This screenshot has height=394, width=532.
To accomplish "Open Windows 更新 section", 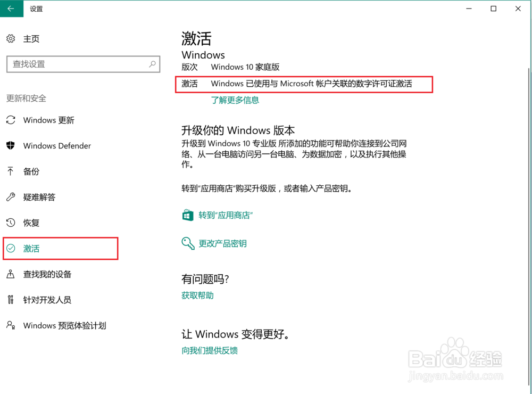I will [x=49, y=120].
